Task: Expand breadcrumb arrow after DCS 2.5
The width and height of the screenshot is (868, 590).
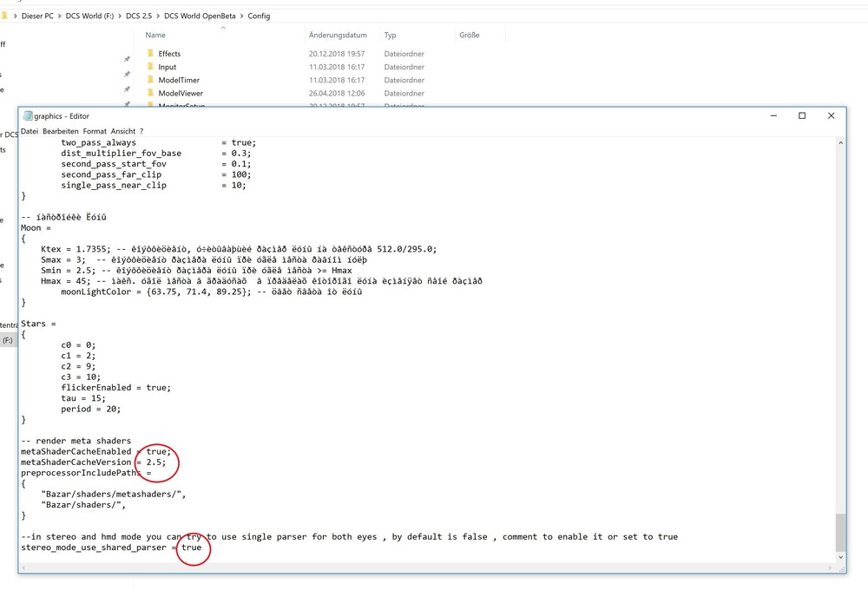Action: tap(158, 16)
